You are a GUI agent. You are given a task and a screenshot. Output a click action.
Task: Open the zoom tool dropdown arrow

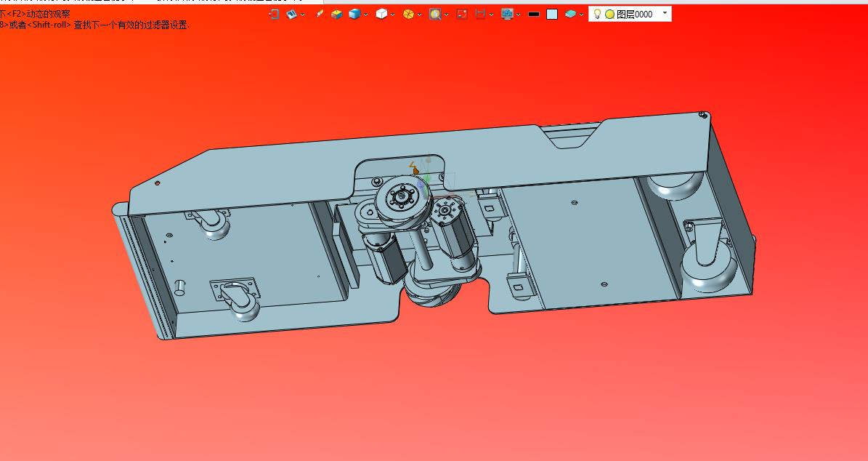446,15
